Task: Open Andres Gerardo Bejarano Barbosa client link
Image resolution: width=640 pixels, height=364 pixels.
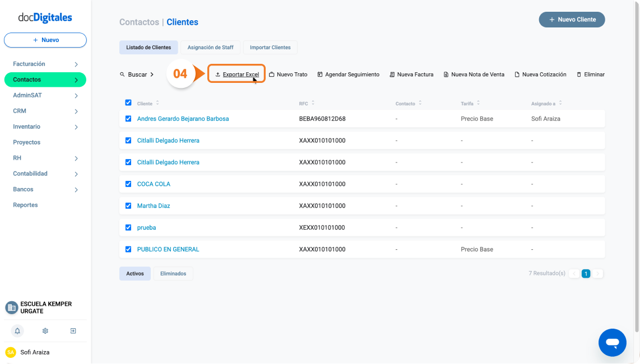Action: (x=183, y=119)
